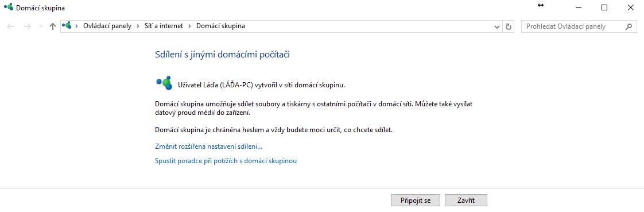
Task: Click the Forward navigation arrow
Action: (x=28, y=26)
